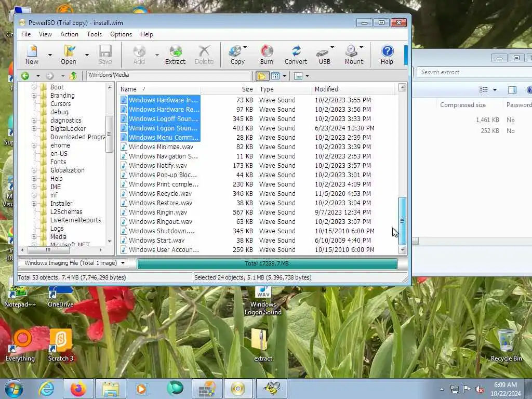This screenshot has height=399, width=532.
Task: Expand the DigitalLocker folder node
Action: click(x=34, y=129)
